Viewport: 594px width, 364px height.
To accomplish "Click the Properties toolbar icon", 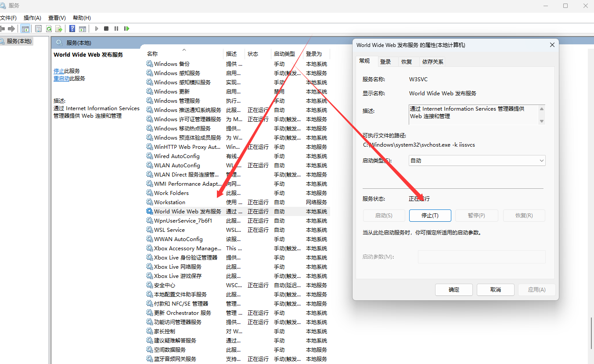I will tap(38, 29).
